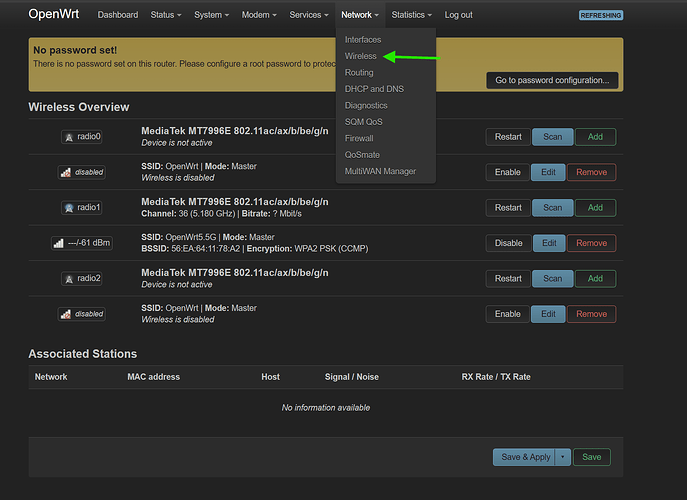687x500 pixels.
Task: Add a network to radio0
Action: 595,137
